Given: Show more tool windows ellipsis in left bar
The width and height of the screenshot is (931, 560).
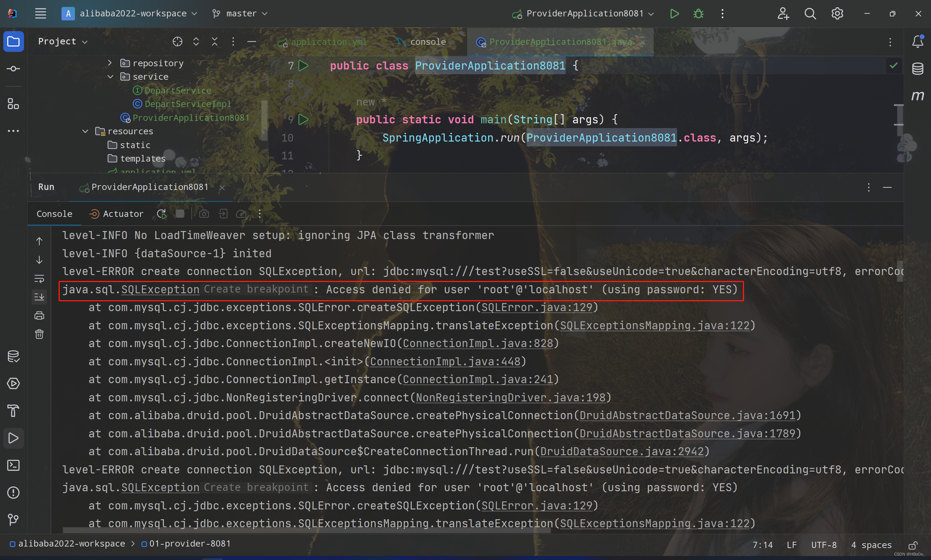Looking at the screenshot, I should 13,131.
